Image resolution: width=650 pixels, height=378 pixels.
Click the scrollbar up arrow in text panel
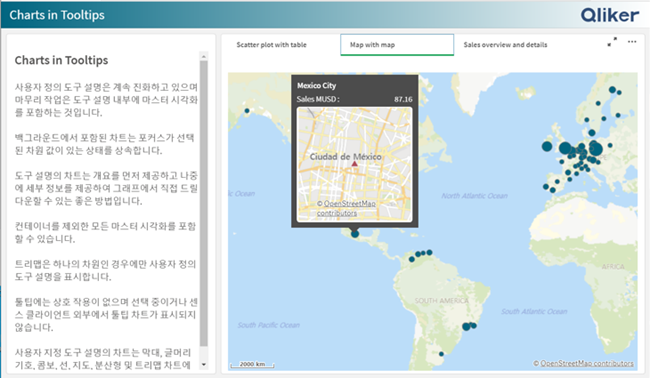(x=204, y=56)
